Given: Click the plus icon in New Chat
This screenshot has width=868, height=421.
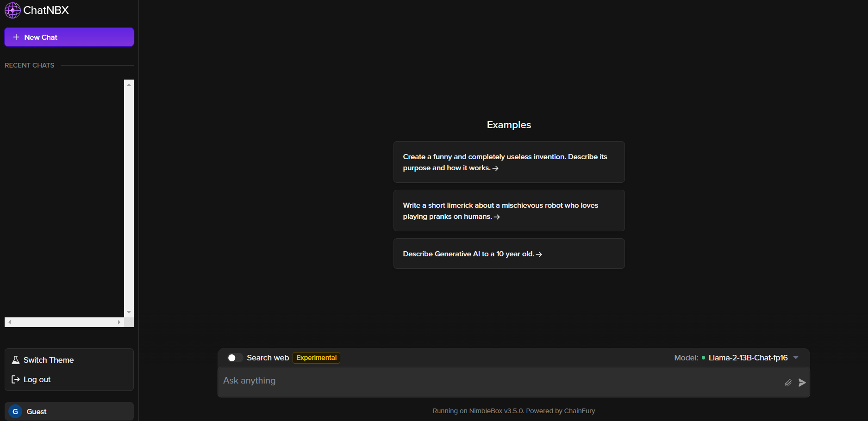Looking at the screenshot, I should (x=16, y=37).
